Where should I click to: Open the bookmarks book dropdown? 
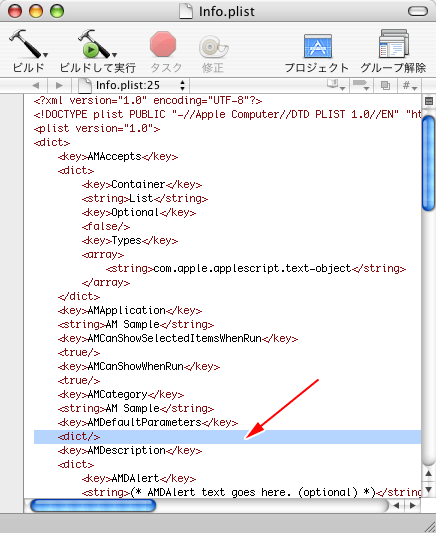(336, 85)
